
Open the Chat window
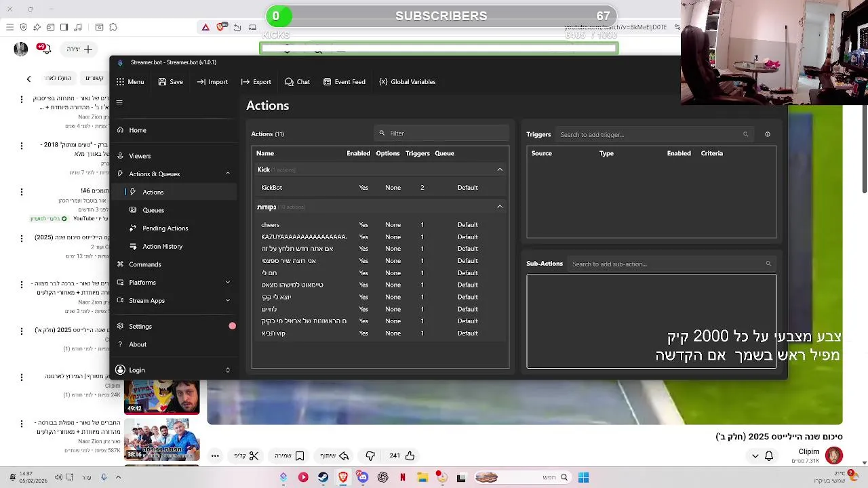297,82
